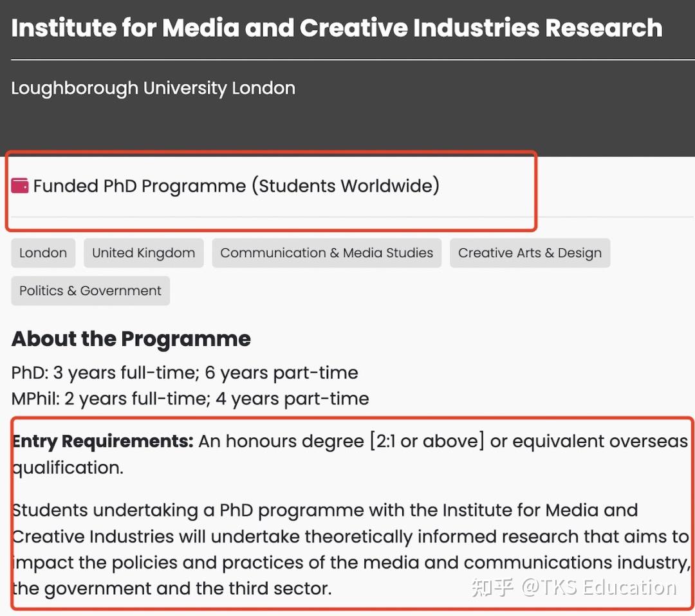Click the PhD 3 years full-time line
Viewport: 695px width, 616px height.
tap(185, 373)
